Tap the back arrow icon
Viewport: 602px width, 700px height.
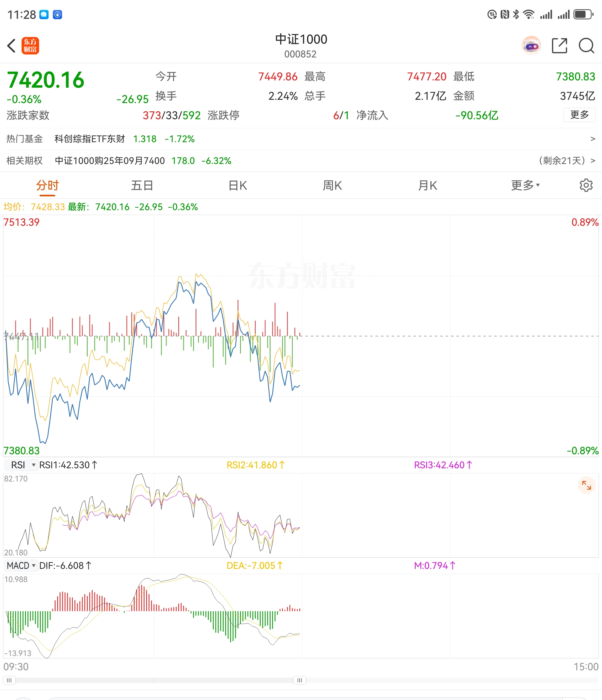tap(12, 46)
